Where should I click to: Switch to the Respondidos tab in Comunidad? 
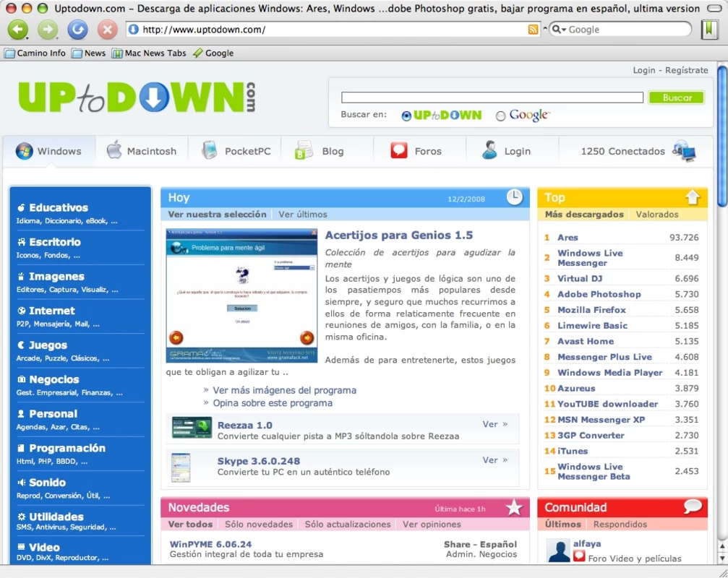coord(620,525)
